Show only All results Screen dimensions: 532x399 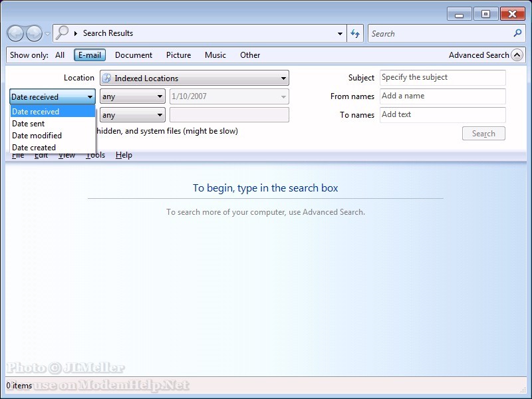tap(60, 55)
